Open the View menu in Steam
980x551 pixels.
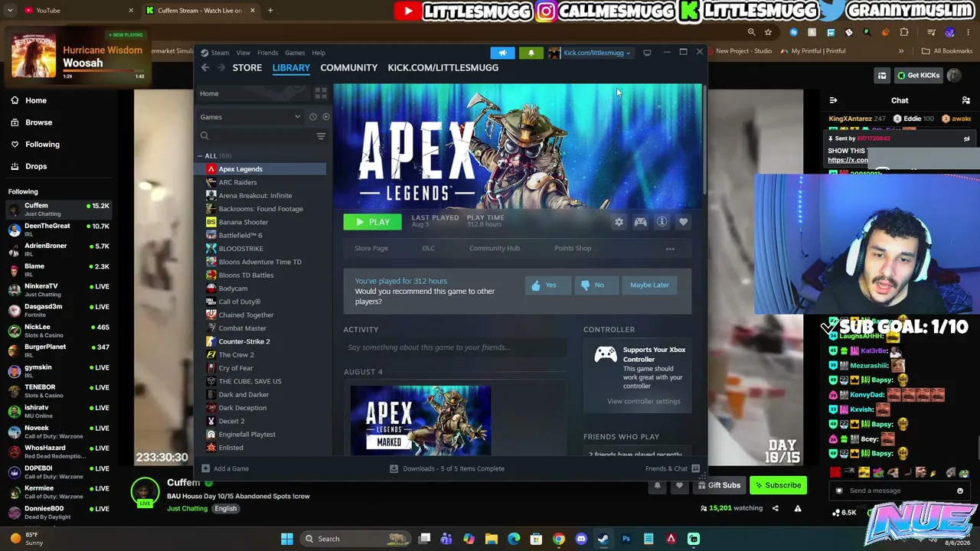243,53
